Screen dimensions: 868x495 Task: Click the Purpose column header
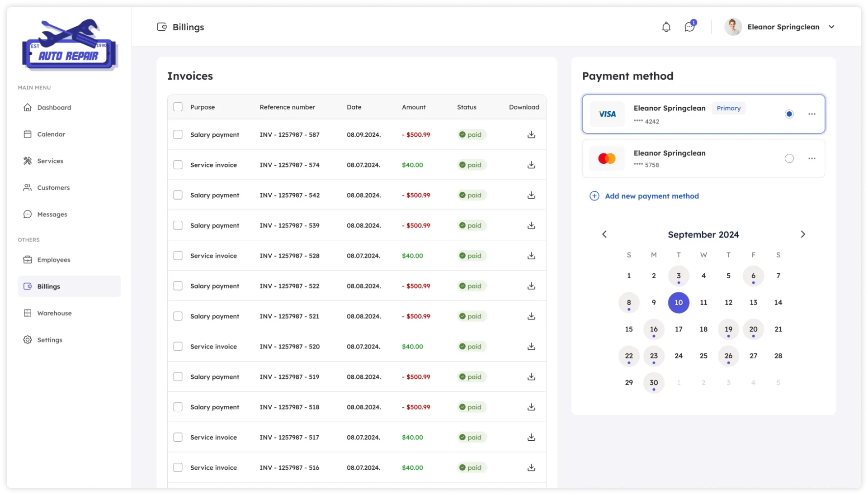pos(203,107)
